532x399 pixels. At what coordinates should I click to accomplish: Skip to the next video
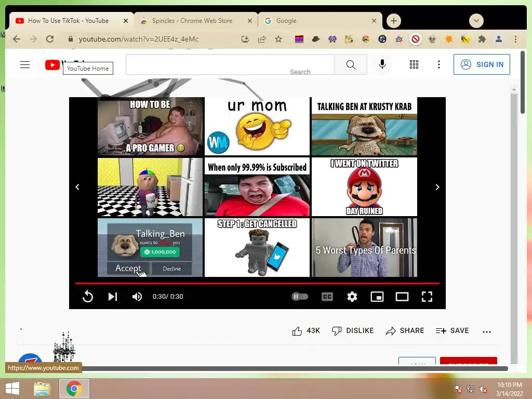(x=113, y=297)
